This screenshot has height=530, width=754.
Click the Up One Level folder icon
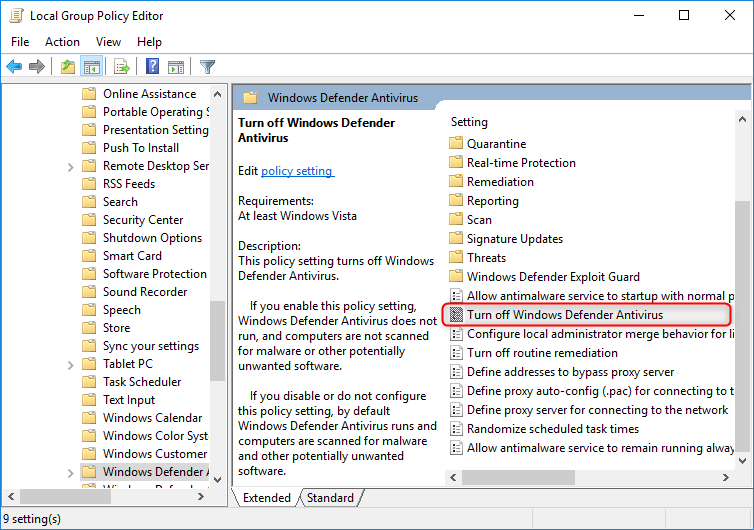point(67,67)
